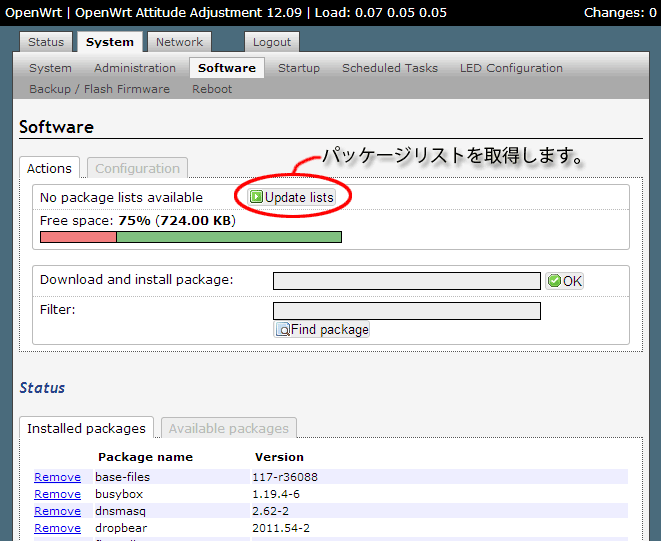Remove the busybox package
The image size is (661, 541).
(x=57, y=494)
